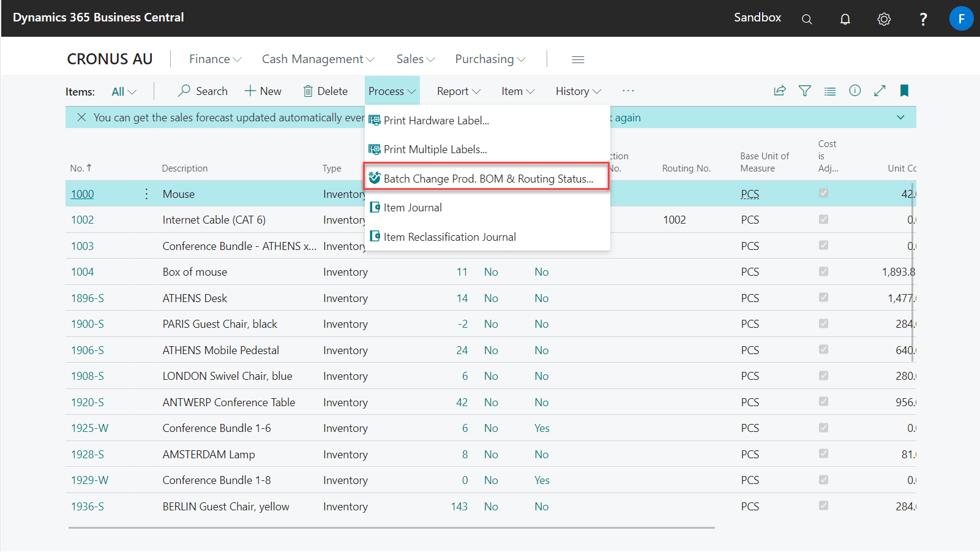Toggle Cost is Adjusted for LONDON Swivel Chair
This screenshot has width=980, height=552.
click(823, 376)
